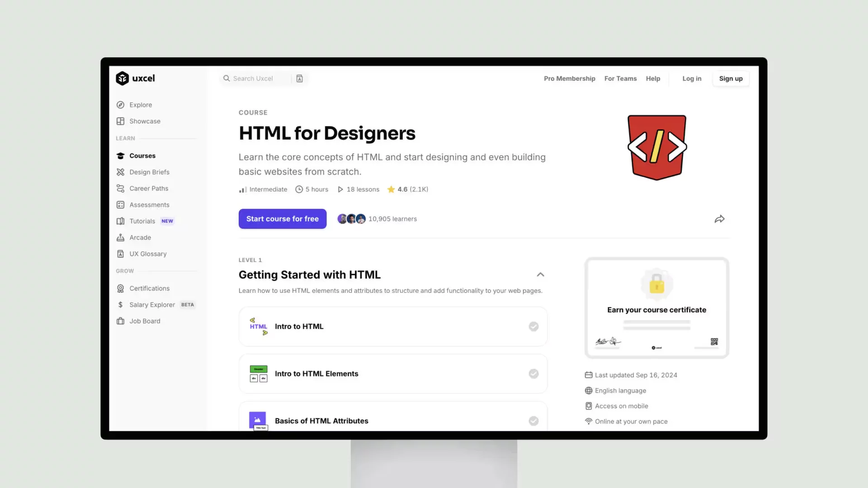Click the Certifications sidebar icon
Screen dimensions: 868x488
[x=120, y=288]
